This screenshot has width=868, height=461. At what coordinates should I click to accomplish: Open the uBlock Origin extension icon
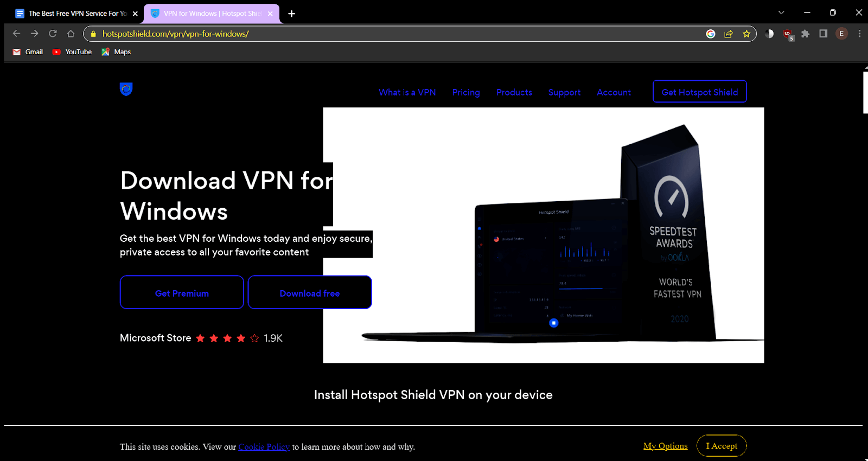[788, 34]
